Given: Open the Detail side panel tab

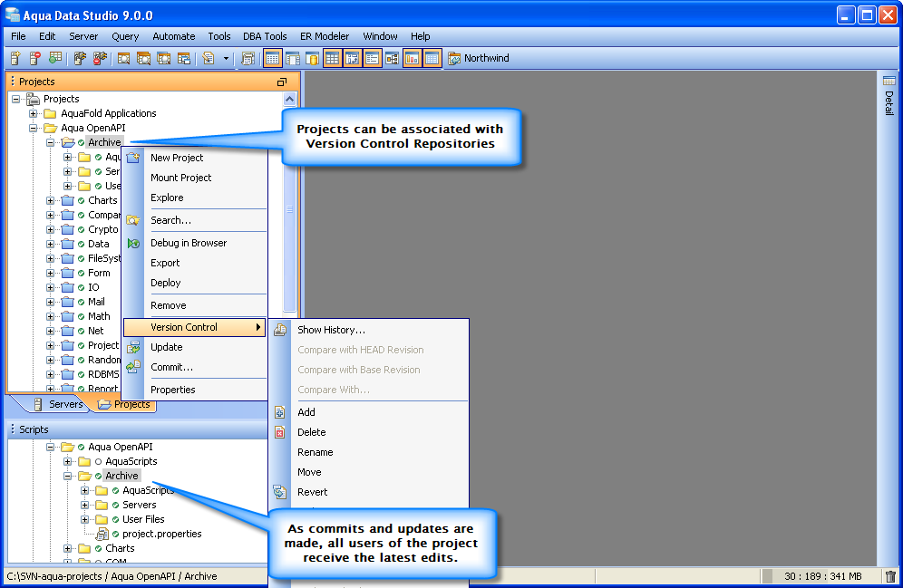Looking at the screenshot, I should click(889, 97).
